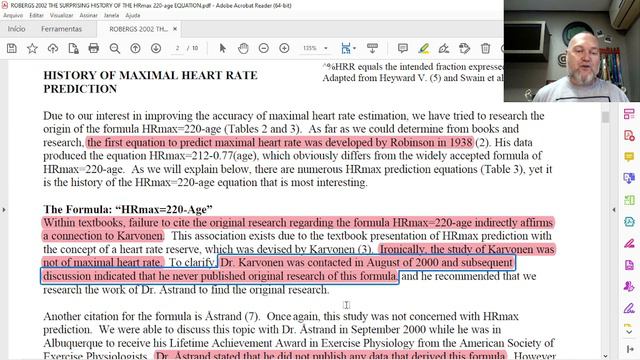Click the expand tools pane arrow at bottom
Screen dimensions: 640x360
point(629,349)
